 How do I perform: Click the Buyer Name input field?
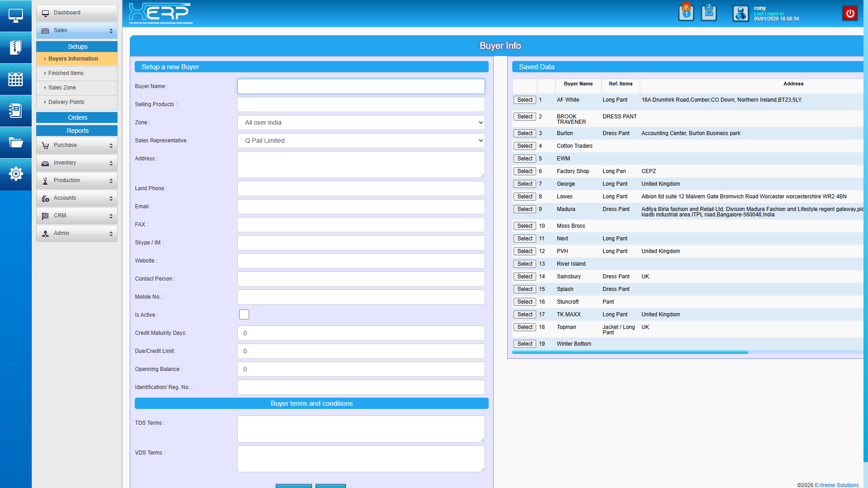(361, 86)
